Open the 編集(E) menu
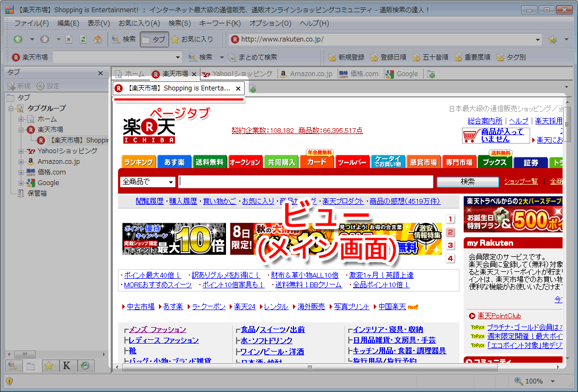578x392 pixels. 68,23
